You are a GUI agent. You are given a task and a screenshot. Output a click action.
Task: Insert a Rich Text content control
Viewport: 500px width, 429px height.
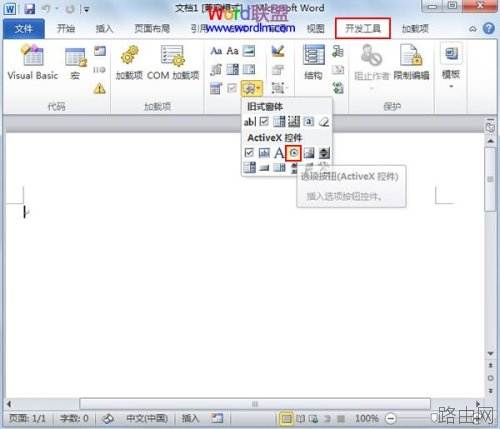pos(216,51)
